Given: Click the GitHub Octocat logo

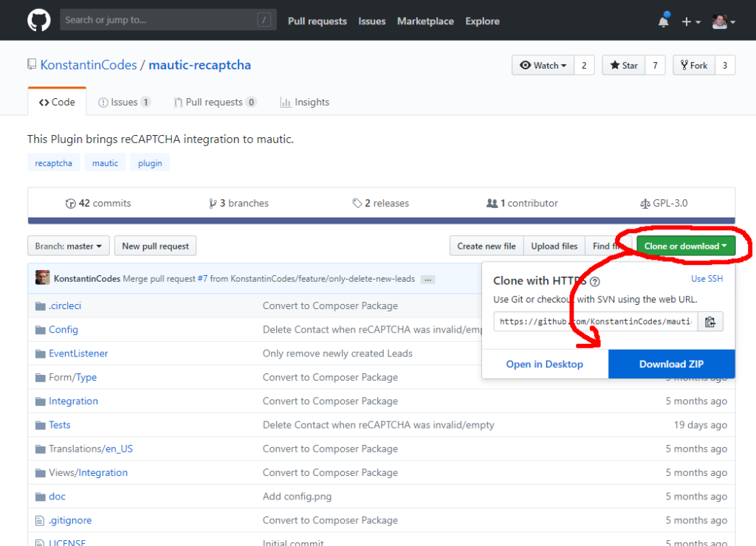Looking at the screenshot, I should [38, 20].
